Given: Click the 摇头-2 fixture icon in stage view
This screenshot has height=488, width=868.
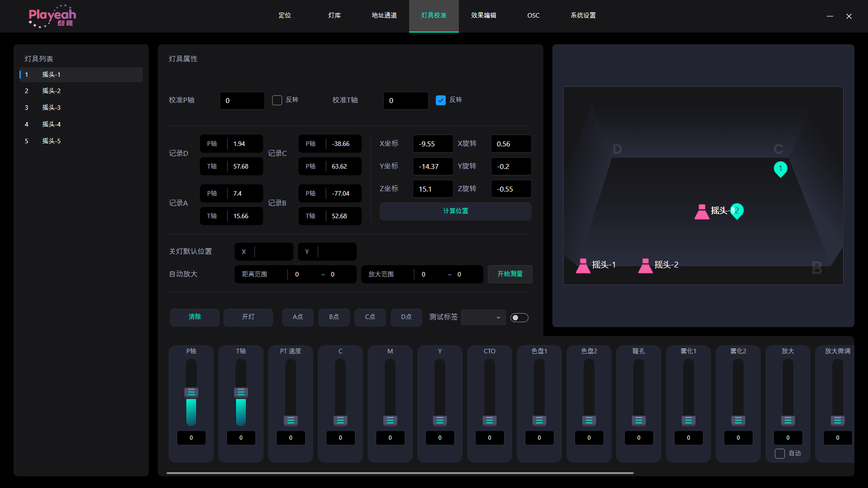Looking at the screenshot, I should point(645,266).
